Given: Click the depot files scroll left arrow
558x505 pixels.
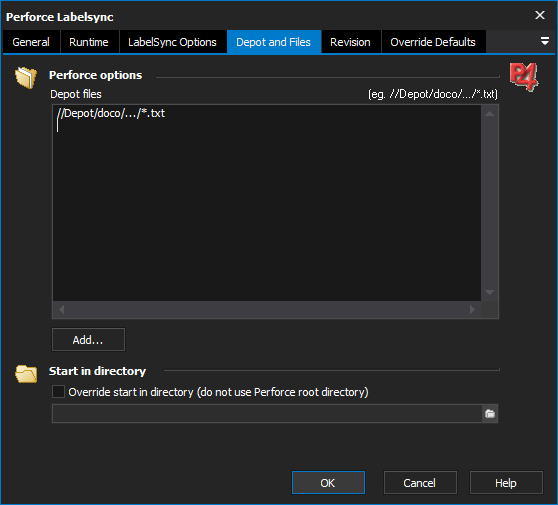Looking at the screenshot, I should (x=62, y=310).
